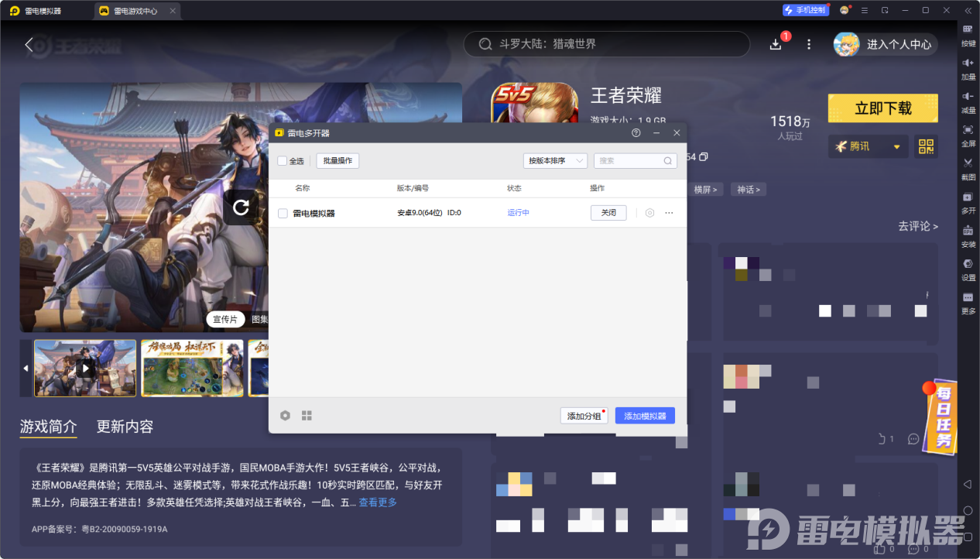The width and height of the screenshot is (980, 559).
Task: Click the 立即下载 download button
Action: point(883,108)
